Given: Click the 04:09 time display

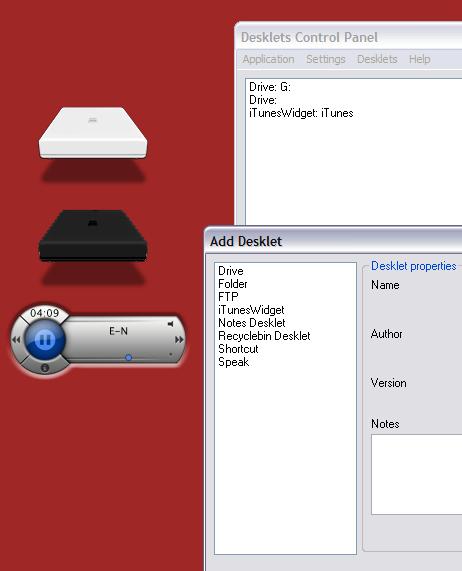Looking at the screenshot, I should (44, 313).
